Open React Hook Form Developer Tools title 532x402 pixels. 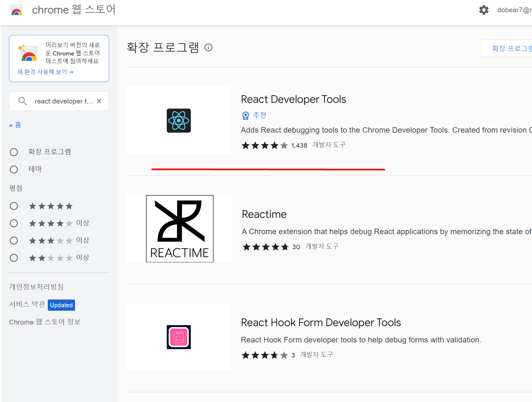click(x=321, y=323)
